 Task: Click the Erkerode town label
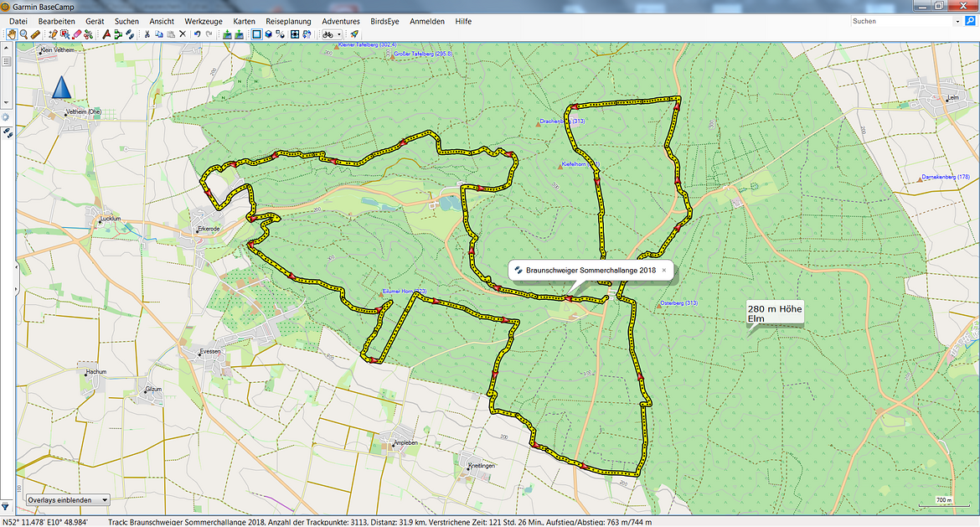point(209,229)
